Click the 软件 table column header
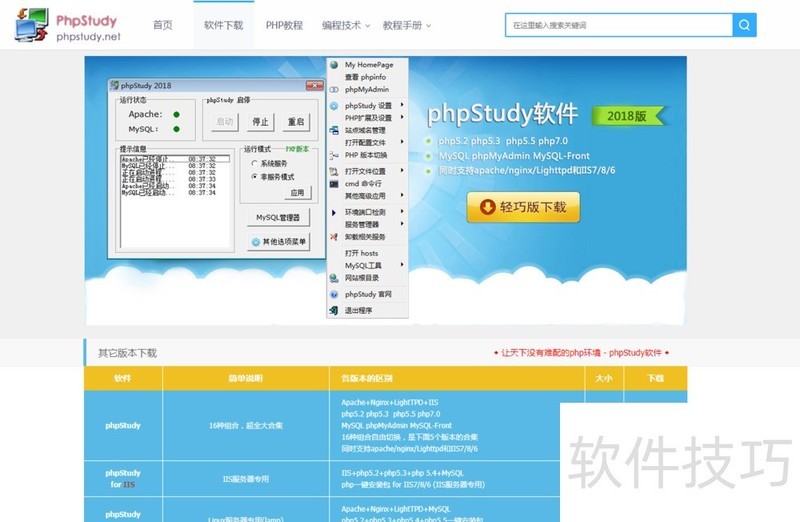The image size is (800, 522). tap(123, 379)
